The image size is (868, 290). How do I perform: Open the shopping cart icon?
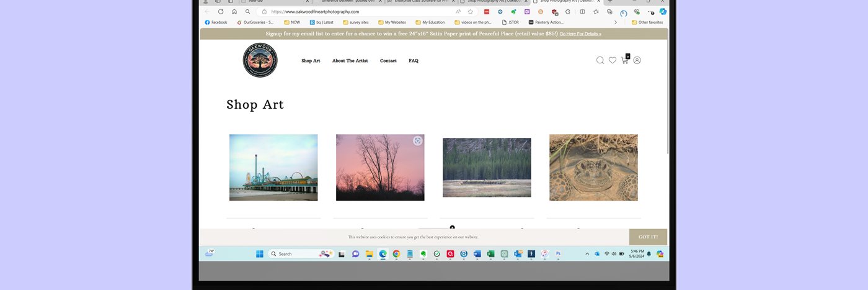pyautogui.click(x=625, y=60)
